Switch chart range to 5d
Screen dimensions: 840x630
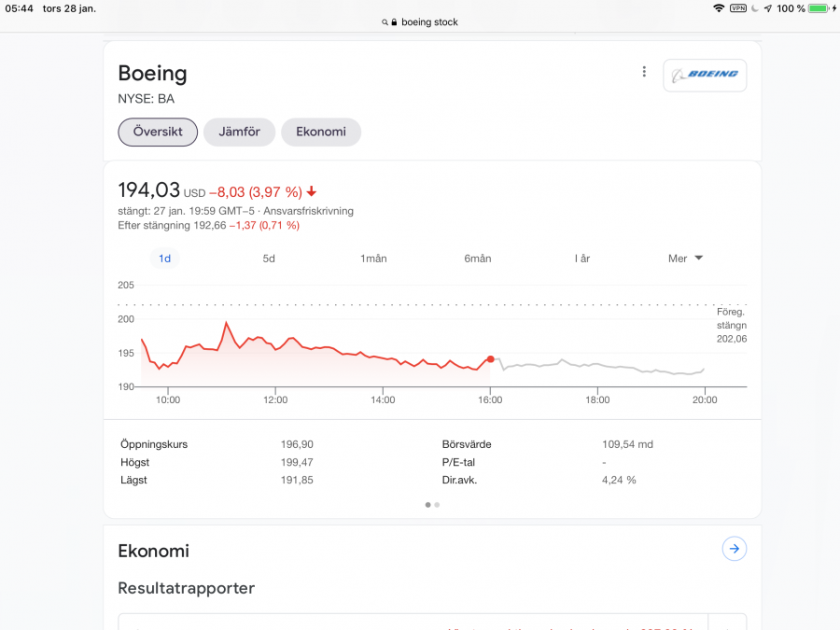(x=269, y=259)
